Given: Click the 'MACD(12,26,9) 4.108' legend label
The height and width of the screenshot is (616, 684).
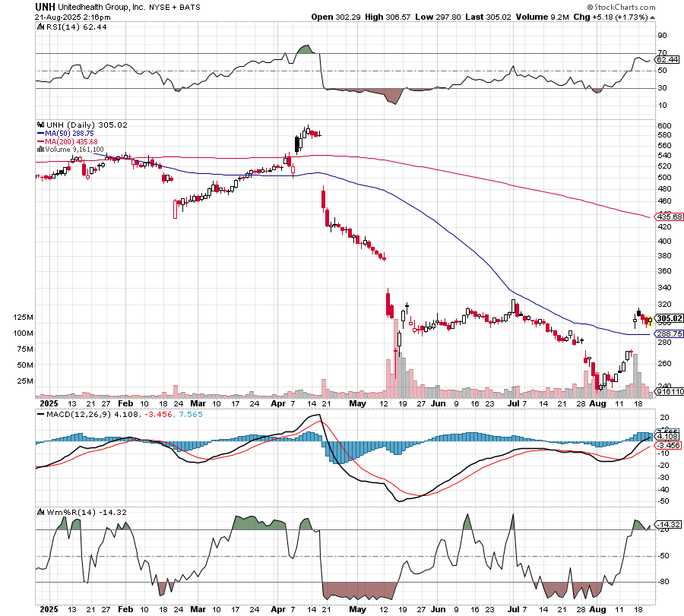Looking at the screenshot, I should (x=92, y=414).
